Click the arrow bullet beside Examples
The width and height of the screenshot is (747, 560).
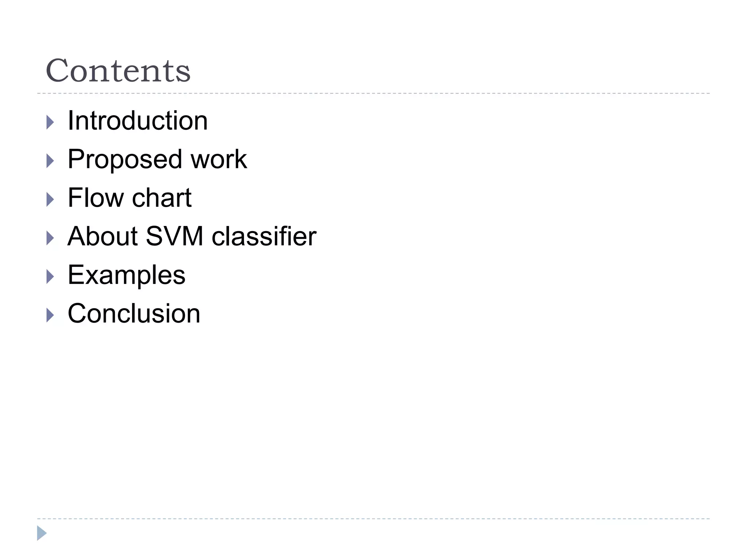pyautogui.click(x=50, y=277)
